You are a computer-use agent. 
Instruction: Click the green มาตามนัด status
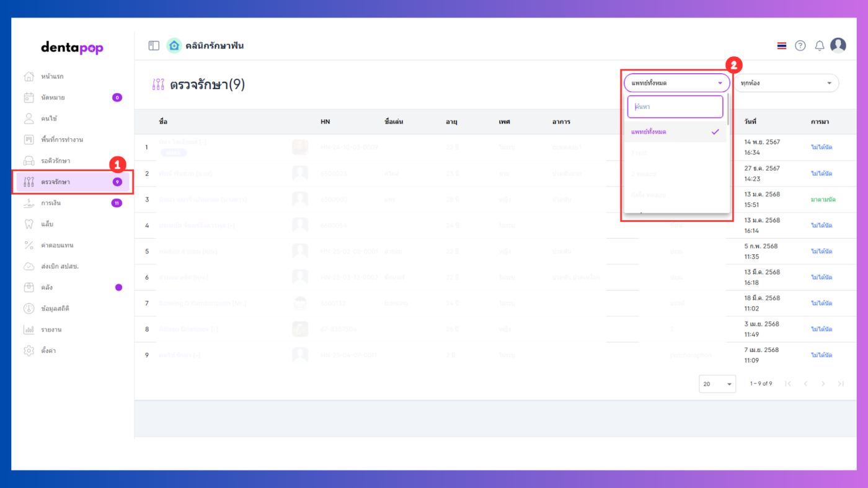tap(823, 200)
